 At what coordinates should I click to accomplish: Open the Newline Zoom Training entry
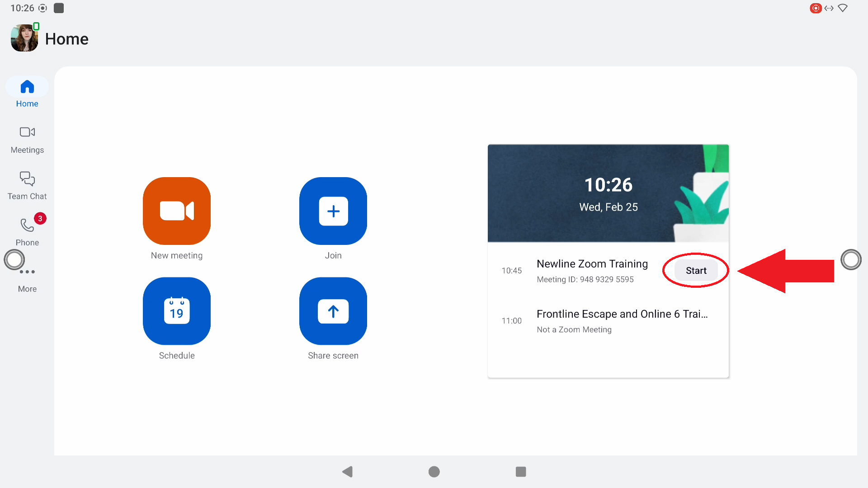pos(592,270)
